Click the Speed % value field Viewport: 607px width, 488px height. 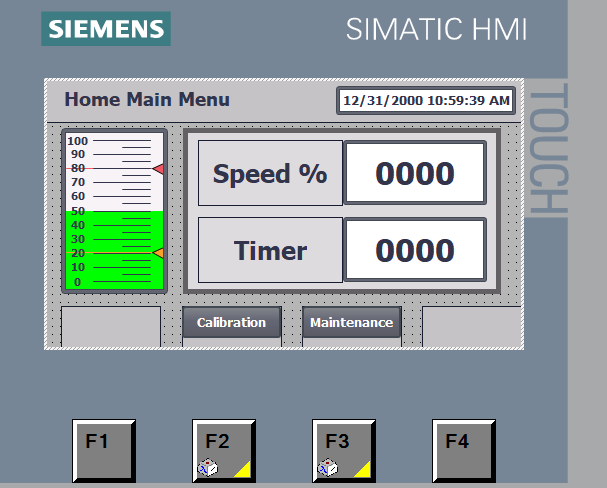415,173
